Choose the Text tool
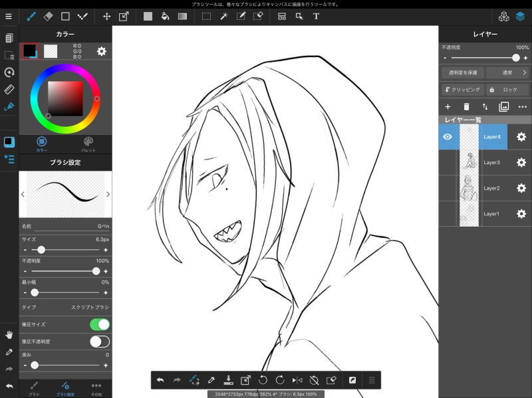Viewport: 532px width, 398px height. pyautogui.click(x=316, y=16)
